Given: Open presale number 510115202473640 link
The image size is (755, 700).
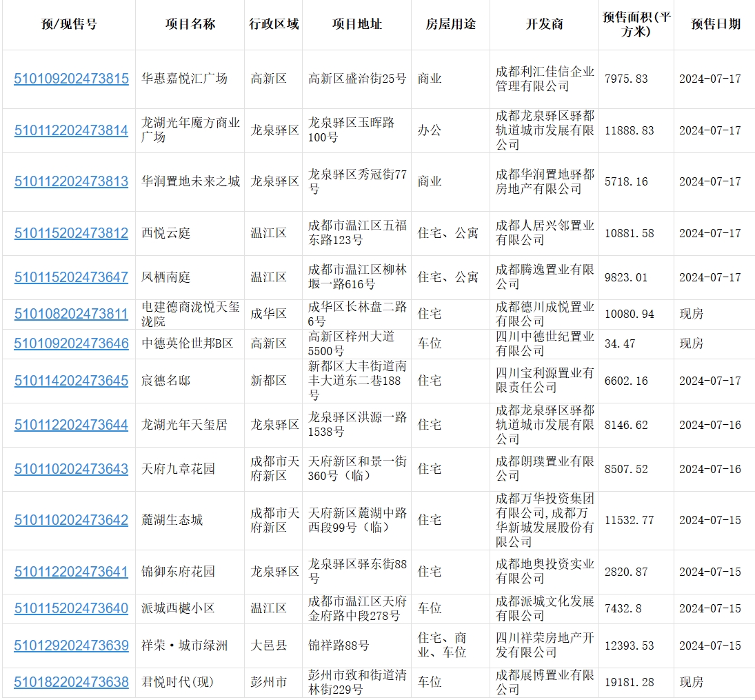Looking at the screenshot, I should tap(71, 608).
